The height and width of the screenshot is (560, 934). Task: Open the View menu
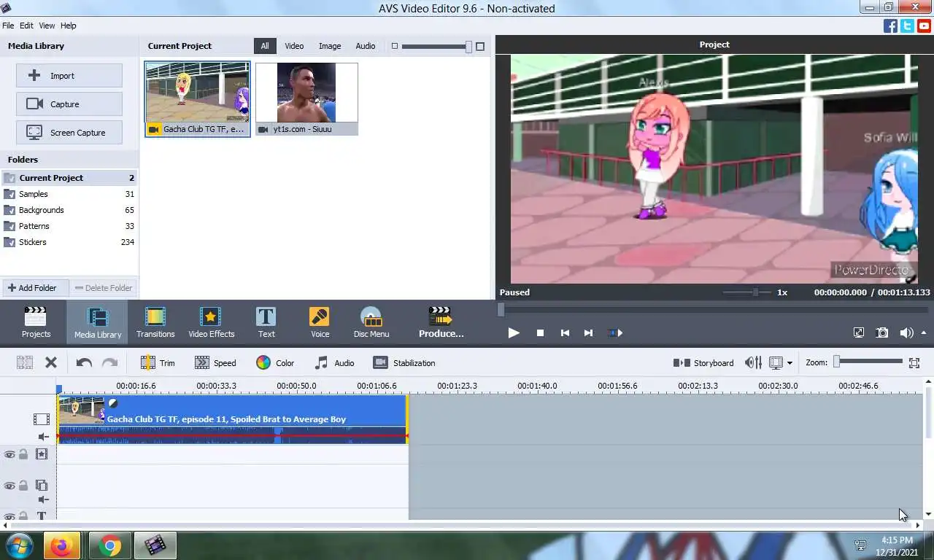[47, 26]
